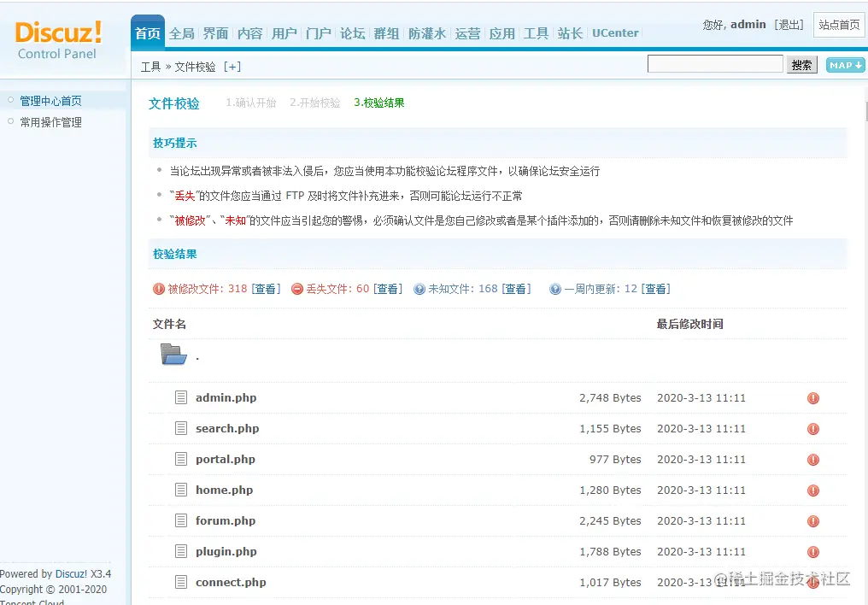
Task: Click the file icon beside forum.php
Action: 181,520
